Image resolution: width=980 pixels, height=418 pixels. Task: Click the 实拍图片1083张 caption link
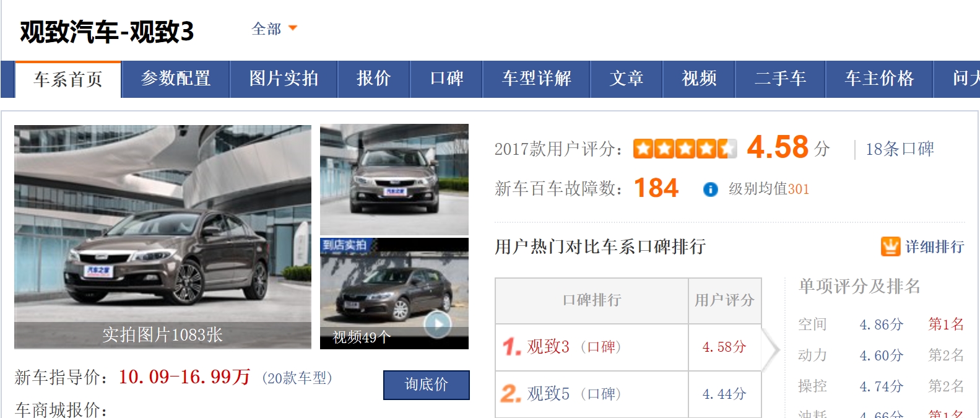tap(163, 335)
